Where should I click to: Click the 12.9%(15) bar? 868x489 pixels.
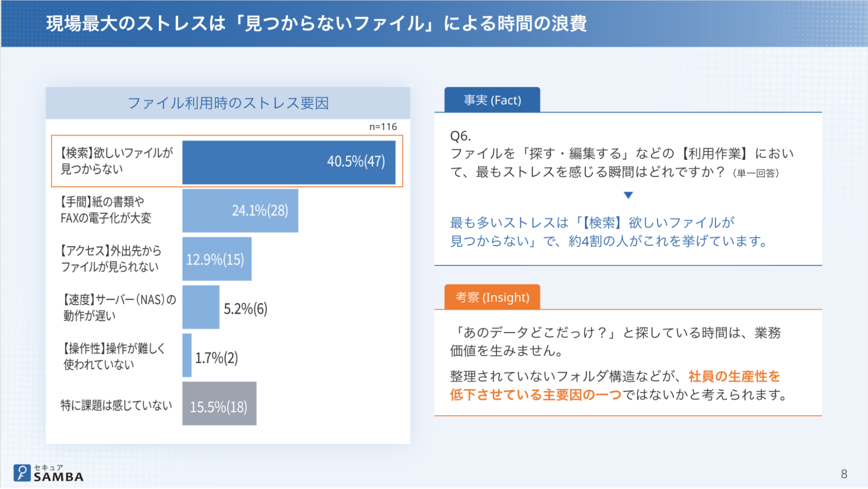click(x=217, y=259)
